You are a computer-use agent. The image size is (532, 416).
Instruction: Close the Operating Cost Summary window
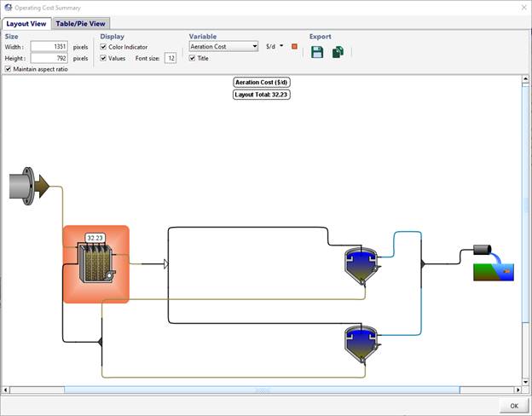point(523,8)
